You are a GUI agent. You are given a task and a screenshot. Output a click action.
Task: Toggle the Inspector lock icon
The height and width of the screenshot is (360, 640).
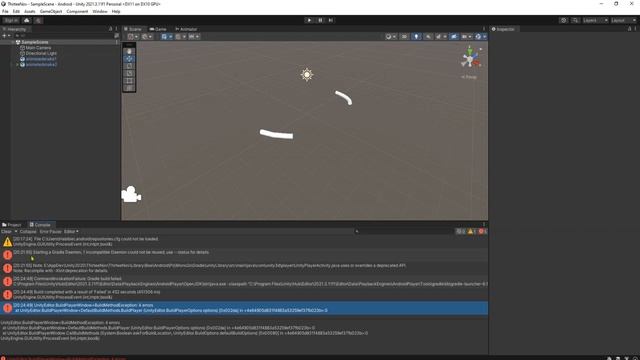629,29
